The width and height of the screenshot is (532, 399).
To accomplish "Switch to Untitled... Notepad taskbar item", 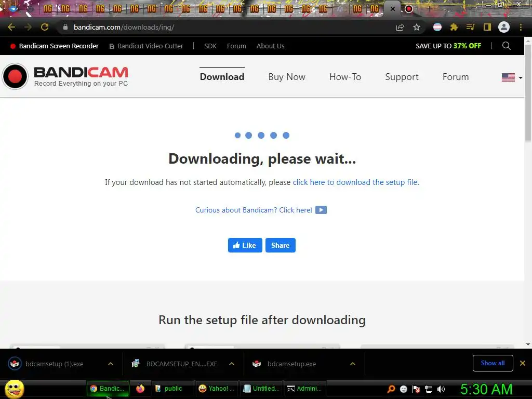I will [262, 389].
